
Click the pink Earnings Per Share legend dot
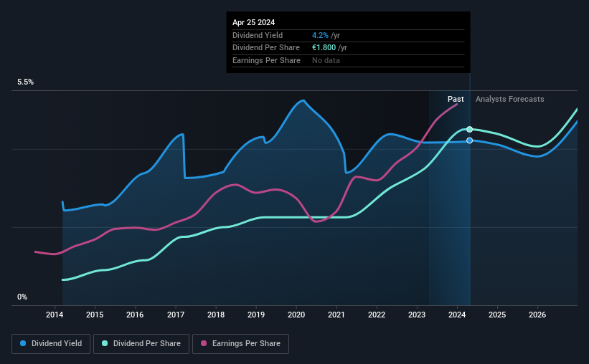pos(204,343)
